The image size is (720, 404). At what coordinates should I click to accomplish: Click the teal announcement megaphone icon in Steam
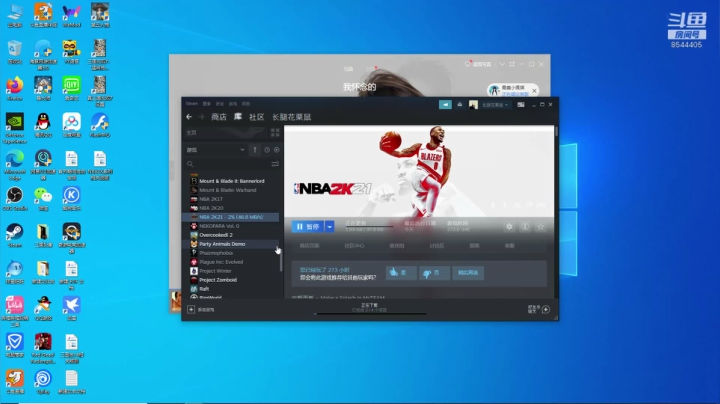[x=445, y=105]
